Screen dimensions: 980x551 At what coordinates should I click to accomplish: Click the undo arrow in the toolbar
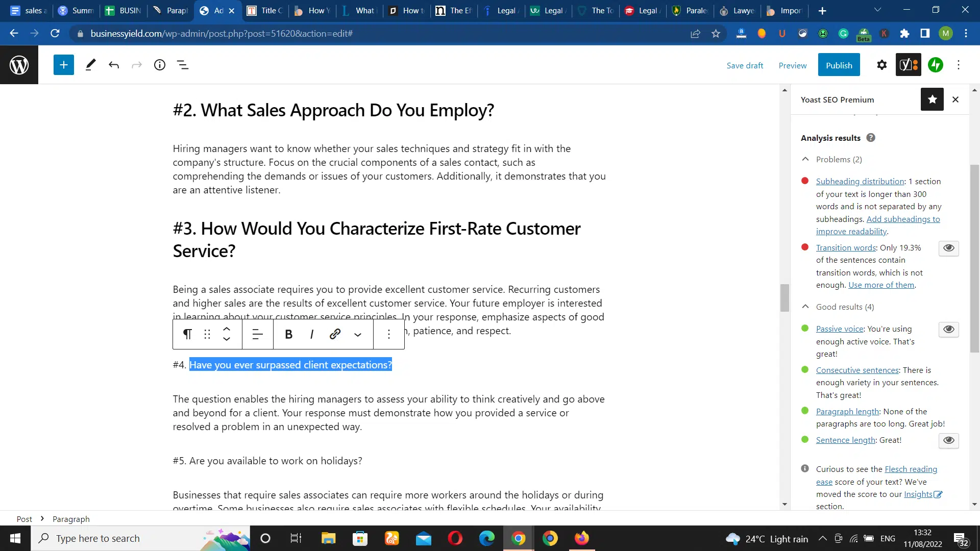(113, 65)
